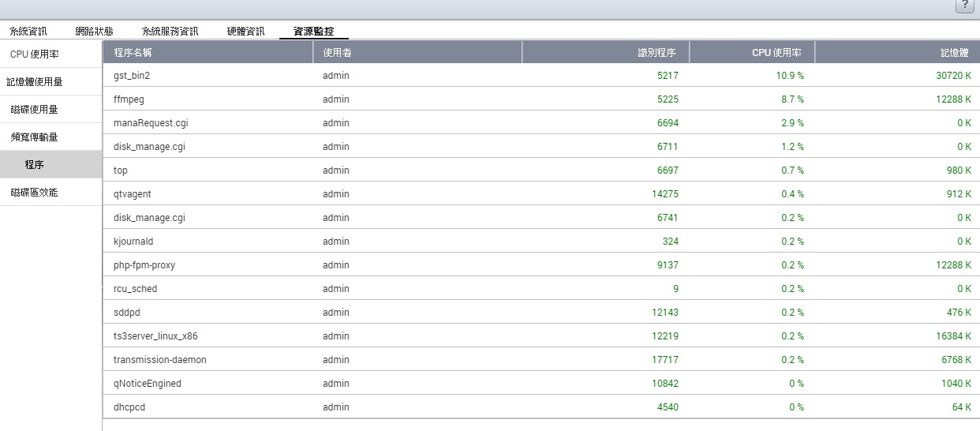Click the 8.7 % CPU usage value
Screen dimensions: 980x431
click(792, 99)
